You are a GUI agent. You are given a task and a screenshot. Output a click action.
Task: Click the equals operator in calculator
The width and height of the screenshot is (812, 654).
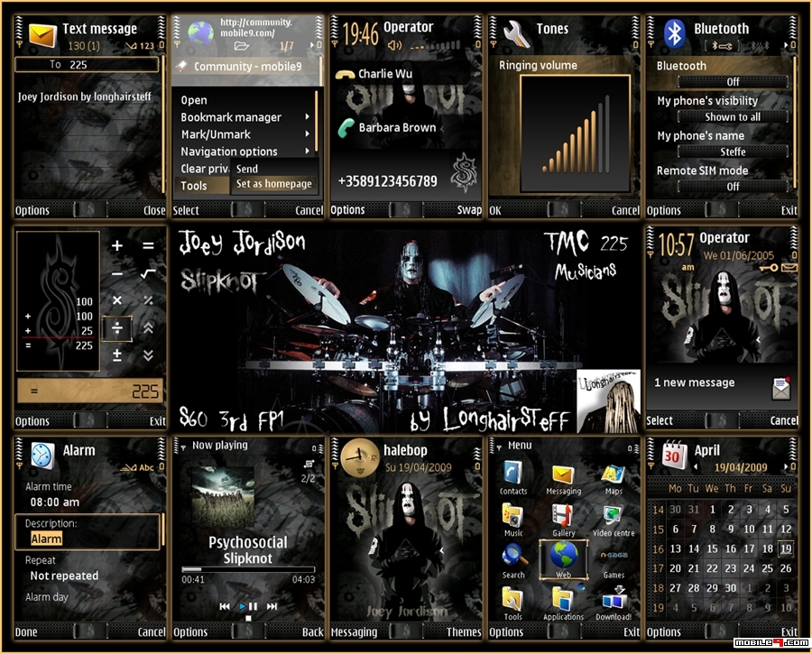tap(149, 245)
